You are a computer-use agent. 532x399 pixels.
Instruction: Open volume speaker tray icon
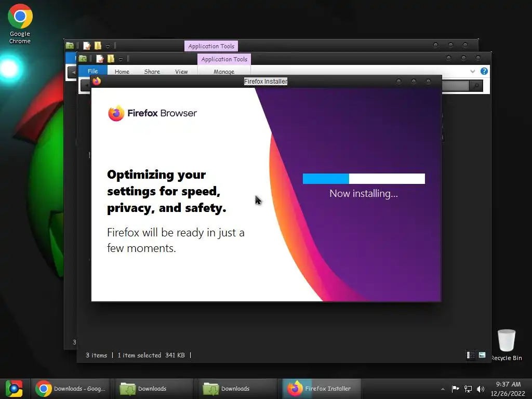pyautogui.click(x=481, y=389)
